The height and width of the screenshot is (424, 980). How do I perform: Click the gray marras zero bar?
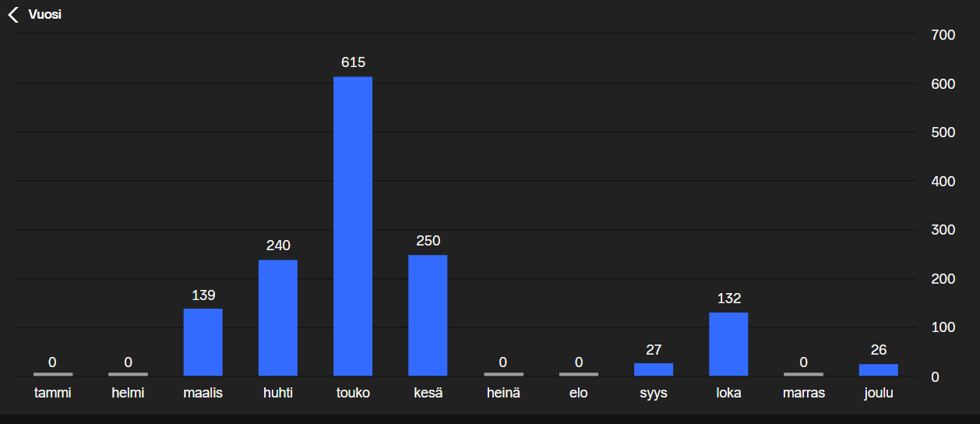(x=803, y=374)
